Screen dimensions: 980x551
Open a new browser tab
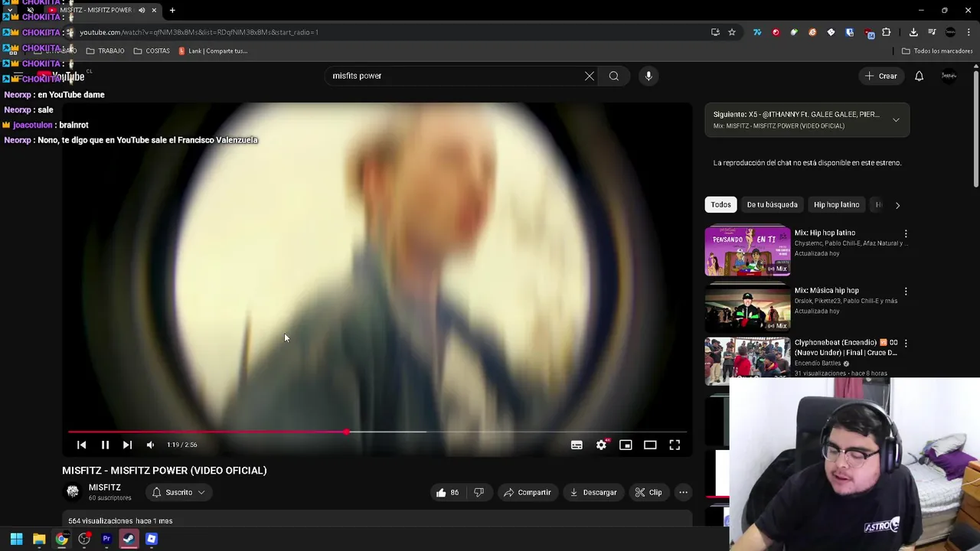(172, 10)
